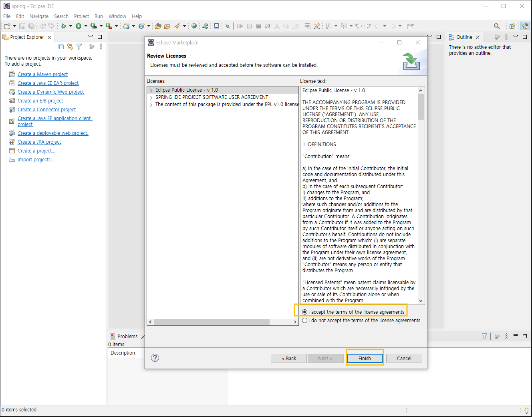
Task: Open the File menu
Action: (x=7, y=16)
